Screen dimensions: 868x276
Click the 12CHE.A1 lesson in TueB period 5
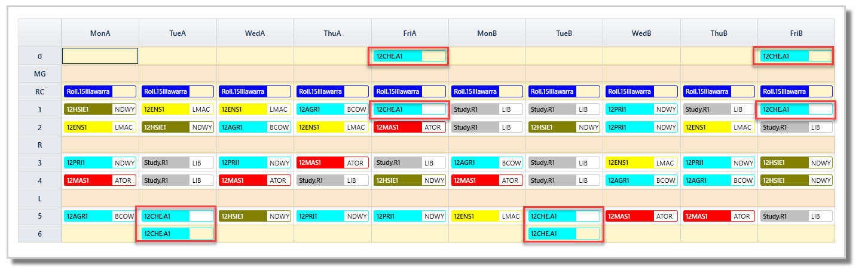(x=564, y=216)
